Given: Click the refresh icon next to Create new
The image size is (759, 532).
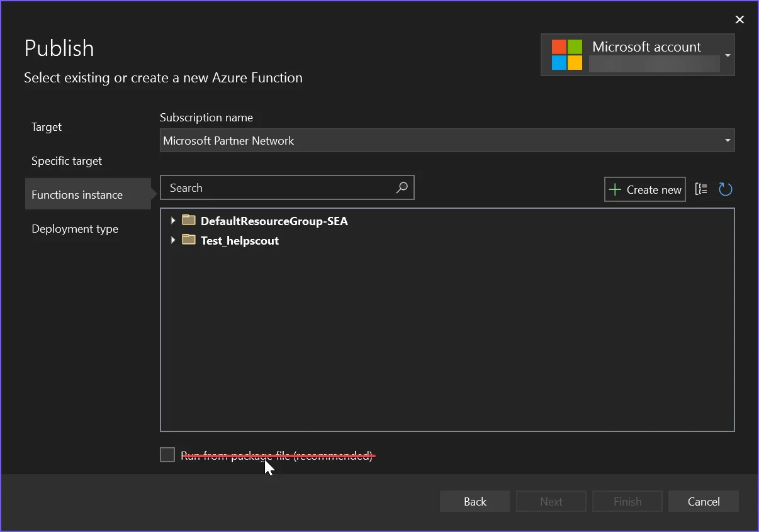Looking at the screenshot, I should click(725, 189).
